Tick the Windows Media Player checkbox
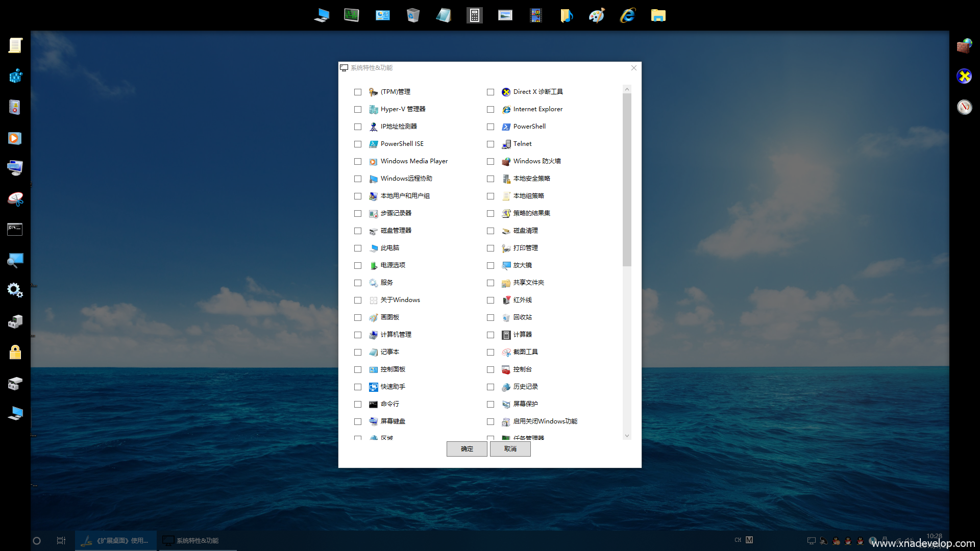The width and height of the screenshot is (980, 551). pos(358,161)
